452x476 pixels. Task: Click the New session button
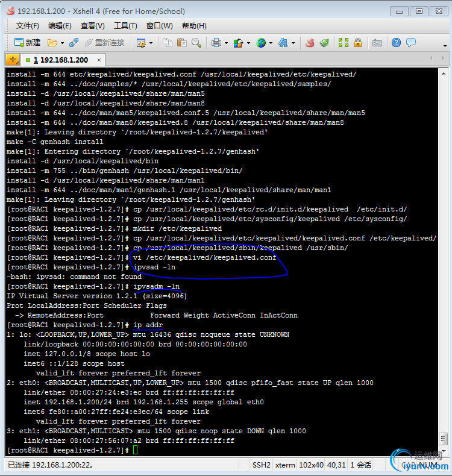tap(27, 43)
